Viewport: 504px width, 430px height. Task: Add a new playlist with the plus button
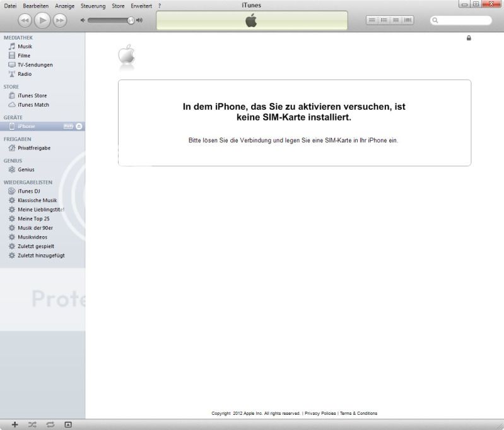pos(15,424)
